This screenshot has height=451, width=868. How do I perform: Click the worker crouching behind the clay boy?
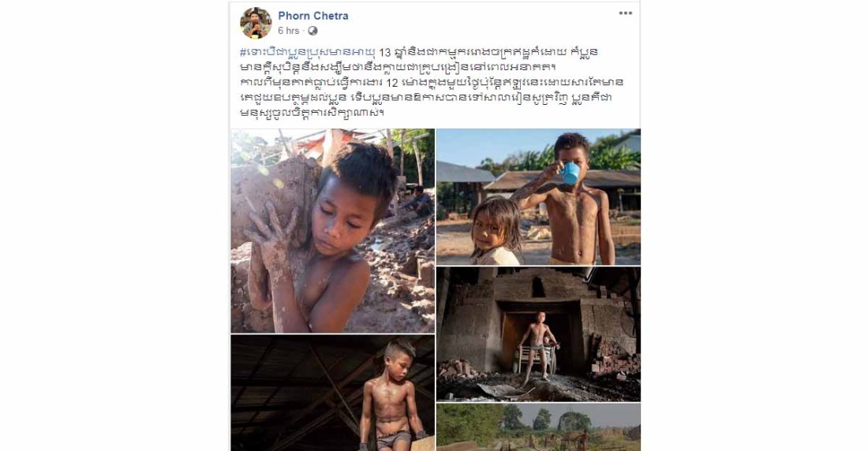coord(418,201)
